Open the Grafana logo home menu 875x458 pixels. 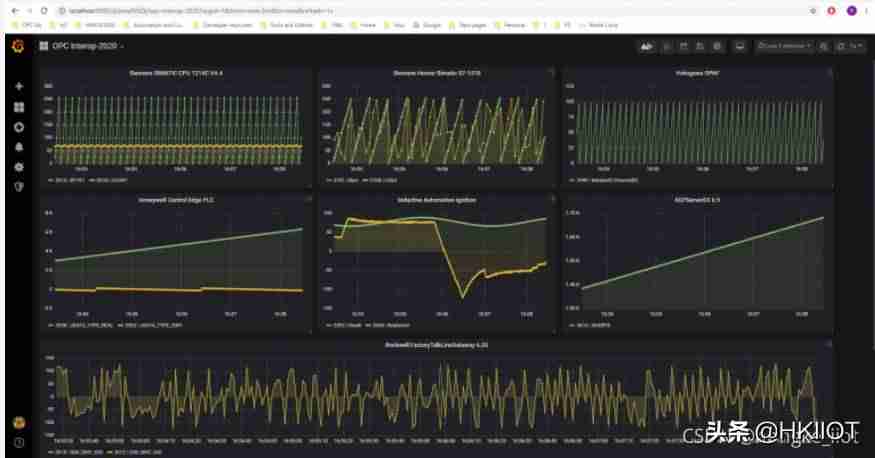click(18, 46)
